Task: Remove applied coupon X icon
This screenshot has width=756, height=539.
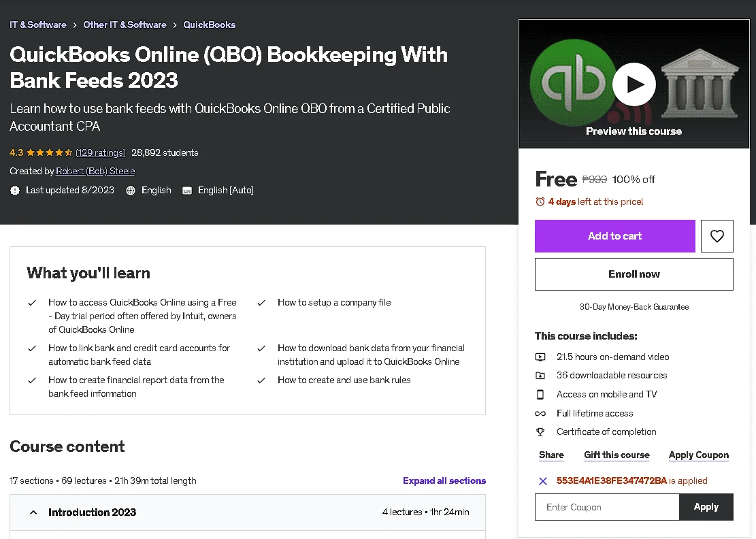Action: click(543, 481)
